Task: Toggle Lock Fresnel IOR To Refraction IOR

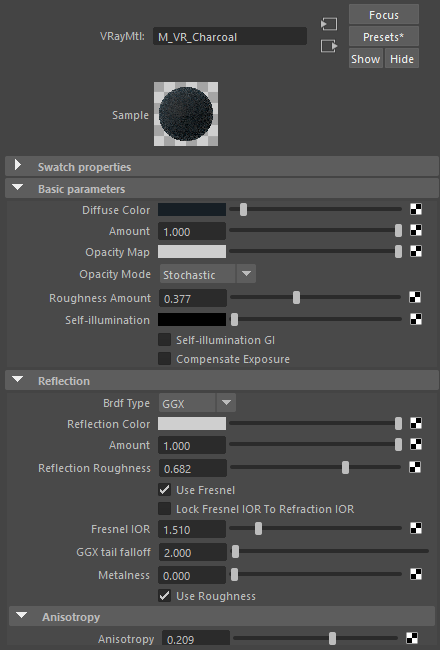Action: tap(165, 509)
